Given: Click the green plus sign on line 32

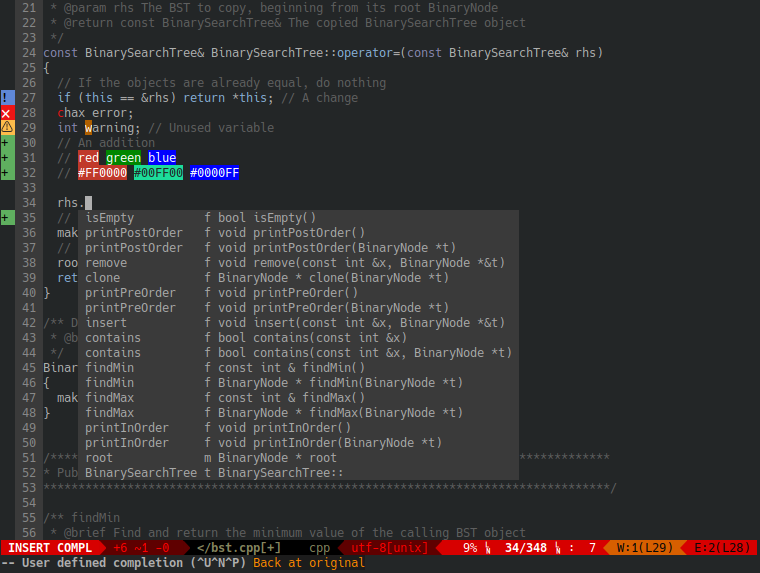Looking at the screenshot, I should click(6, 173).
